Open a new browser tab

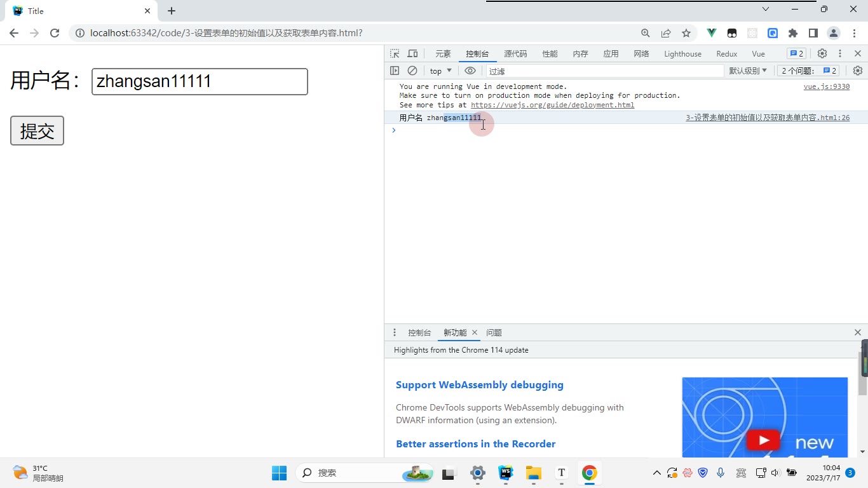coord(172,11)
